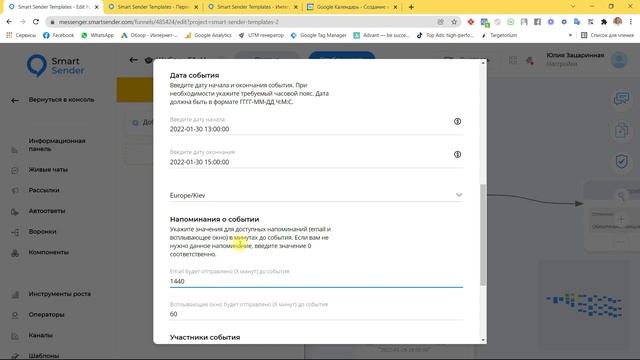Click the end date variable icon
640x360 pixels.
(457, 154)
